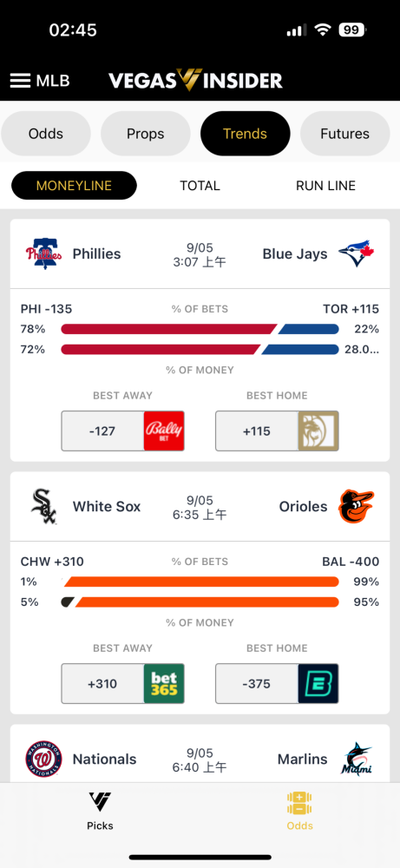Open the Props tab pill
This screenshot has height=868, width=400.
[146, 134]
